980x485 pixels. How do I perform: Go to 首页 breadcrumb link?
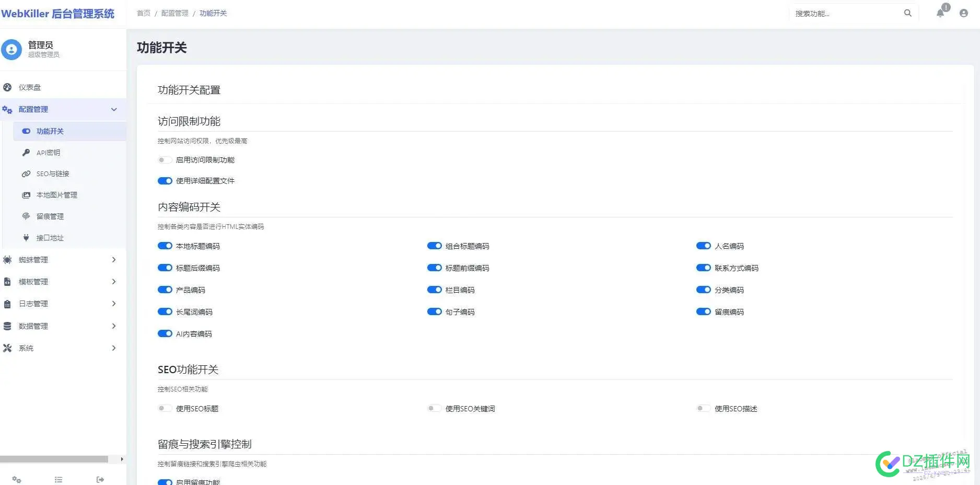click(x=144, y=13)
